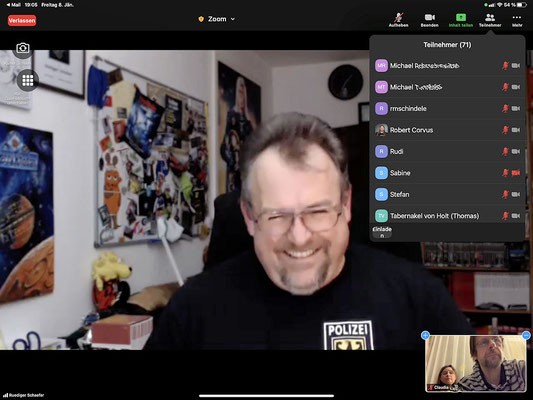Click Robert Corvus profile picture

tap(381, 130)
